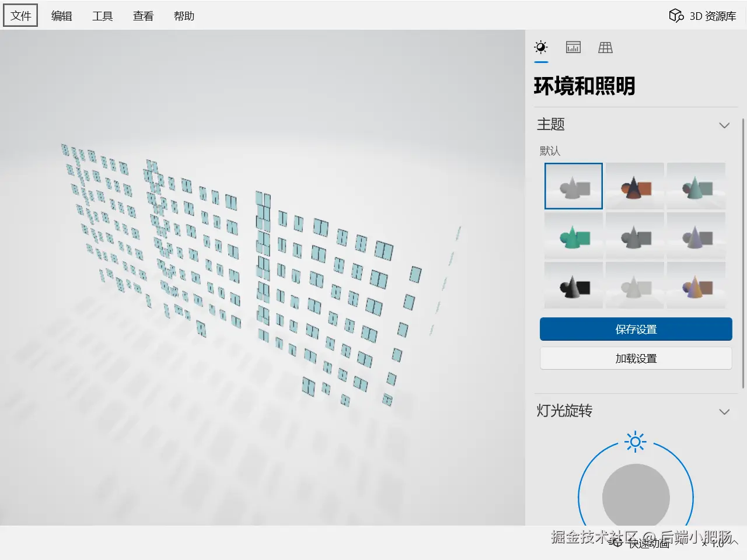Select the dark gray shapes theme thumbnail
The width and height of the screenshot is (747, 560).
click(x=635, y=236)
